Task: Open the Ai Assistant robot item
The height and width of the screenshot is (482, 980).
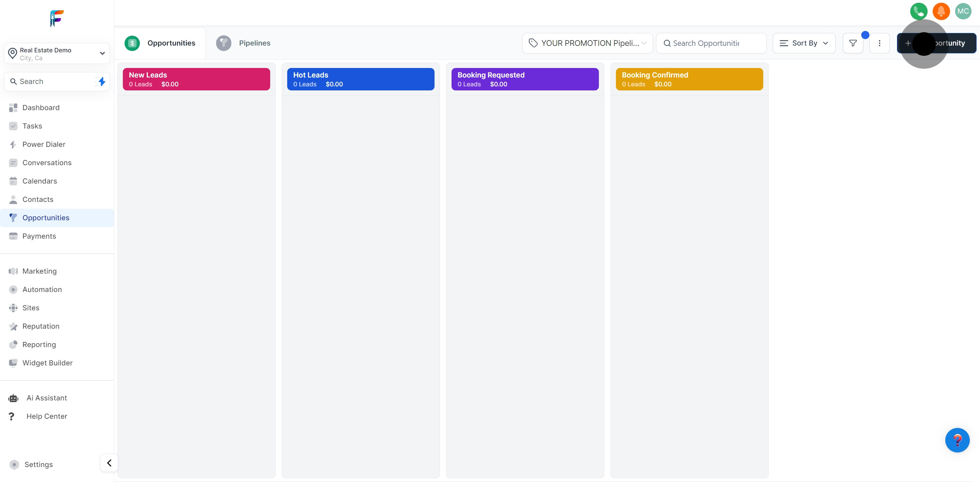Action: (x=46, y=398)
